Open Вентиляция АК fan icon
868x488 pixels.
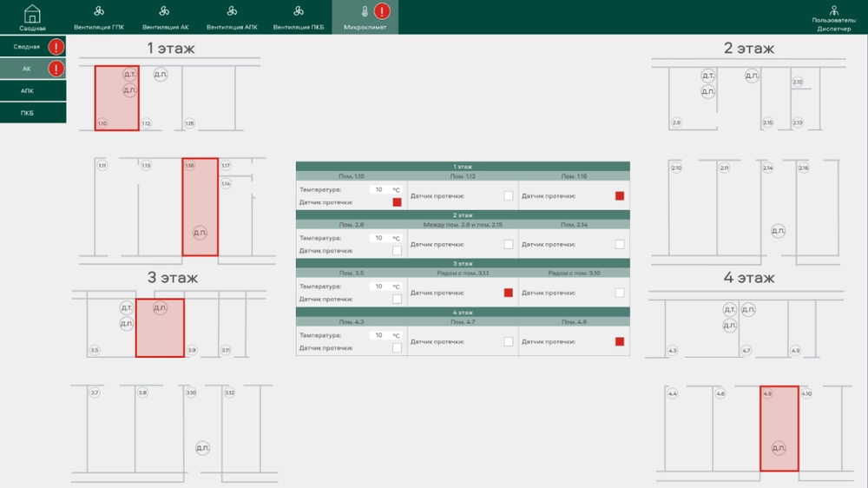(165, 12)
